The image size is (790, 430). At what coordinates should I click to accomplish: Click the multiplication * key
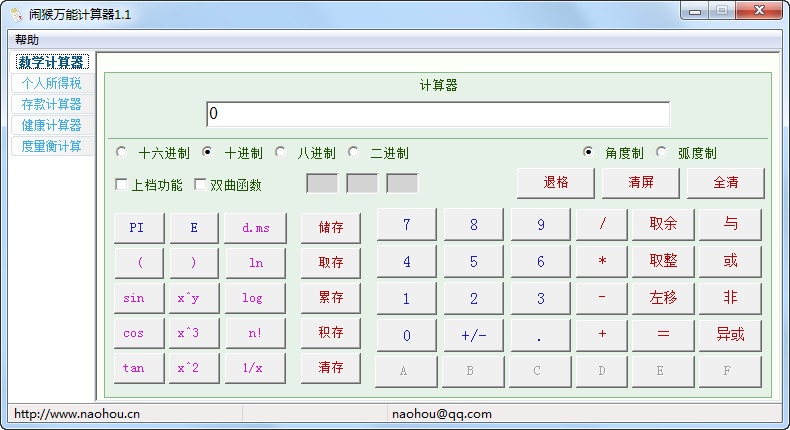[602, 262]
